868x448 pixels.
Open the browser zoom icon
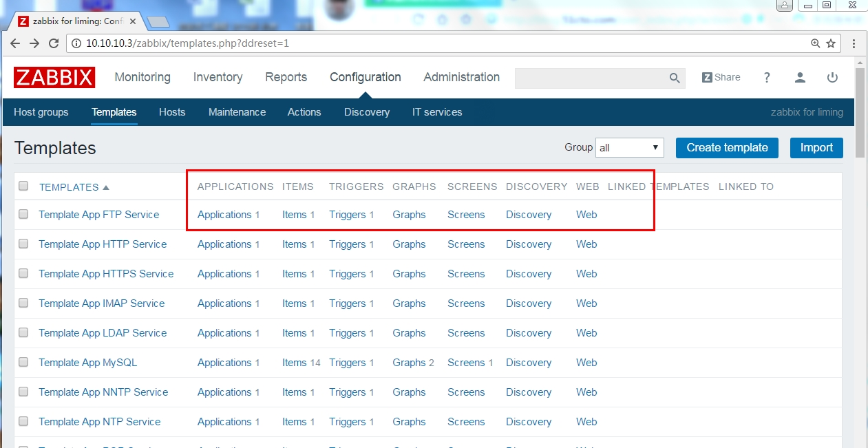coord(815,43)
